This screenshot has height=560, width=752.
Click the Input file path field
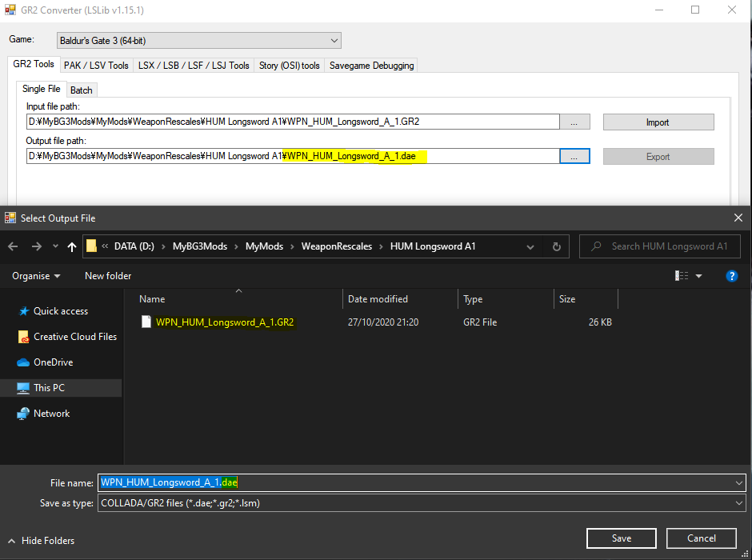pyautogui.click(x=293, y=122)
